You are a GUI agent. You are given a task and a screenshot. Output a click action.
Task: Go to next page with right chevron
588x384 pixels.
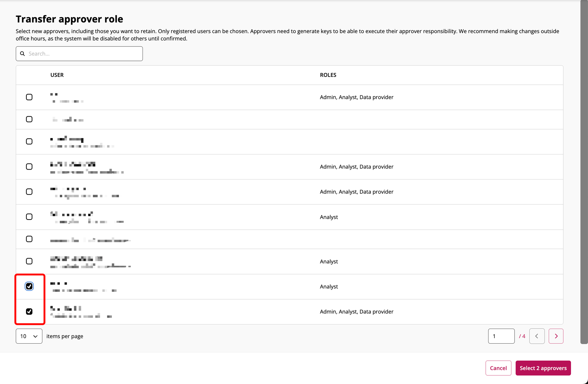[x=556, y=336]
